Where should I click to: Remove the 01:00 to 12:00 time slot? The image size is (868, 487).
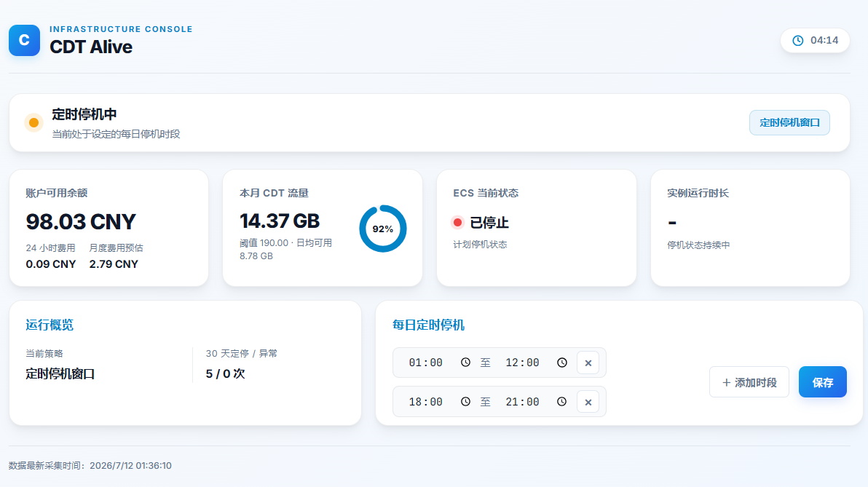588,363
